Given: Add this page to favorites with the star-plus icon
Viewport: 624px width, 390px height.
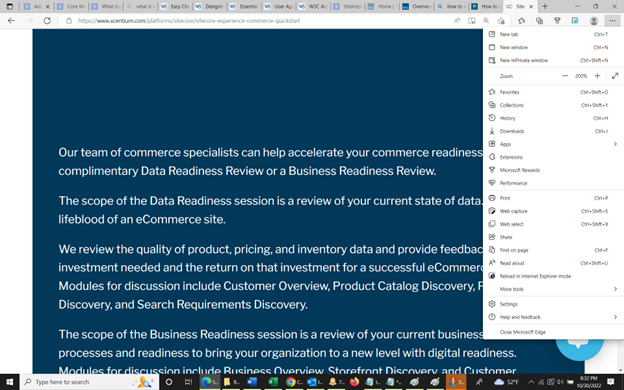Looking at the screenshot, I should tap(501, 21).
